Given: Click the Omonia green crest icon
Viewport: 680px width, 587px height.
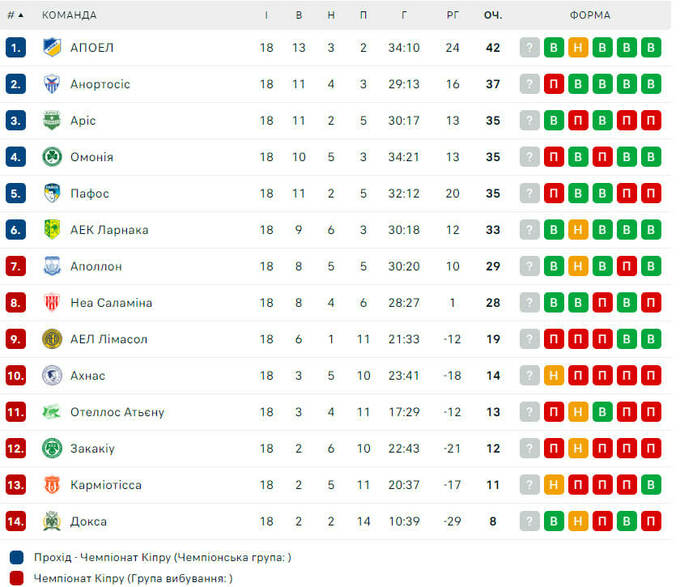Looking at the screenshot, I should tap(52, 157).
